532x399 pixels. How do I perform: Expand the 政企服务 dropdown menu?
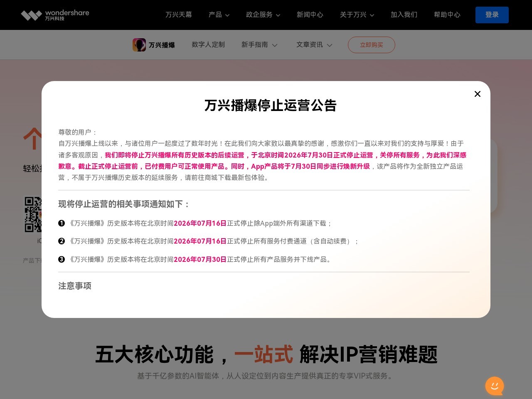pyautogui.click(x=263, y=15)
